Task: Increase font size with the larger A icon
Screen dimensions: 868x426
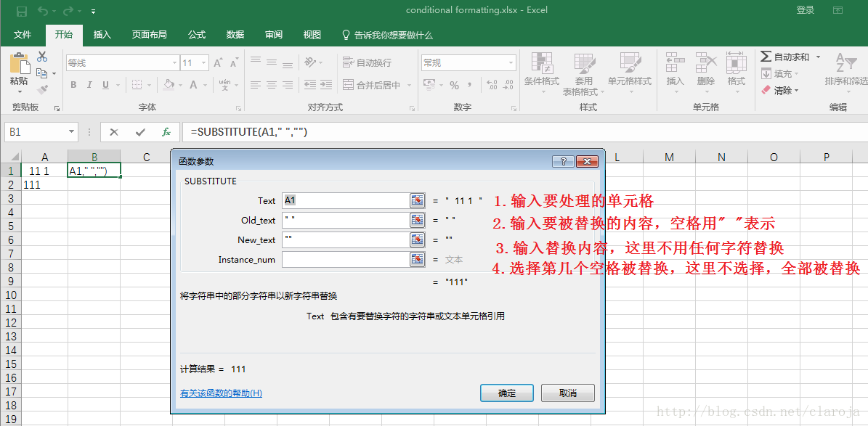Action: pos(218,63)
